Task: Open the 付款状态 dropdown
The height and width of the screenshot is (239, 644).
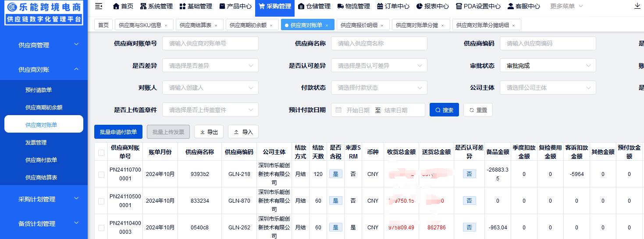Action: (x=379, y=88)
